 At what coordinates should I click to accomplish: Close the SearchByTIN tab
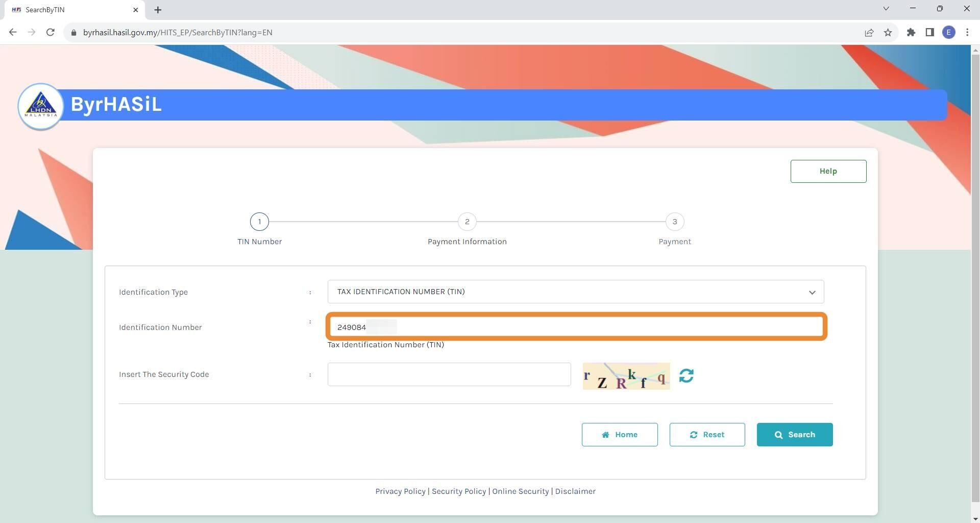tap(136, 10)
